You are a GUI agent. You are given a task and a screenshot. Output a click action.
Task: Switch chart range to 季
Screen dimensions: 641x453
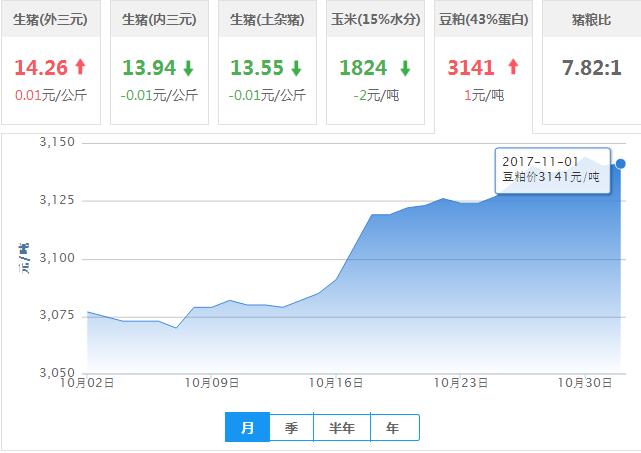291,428
